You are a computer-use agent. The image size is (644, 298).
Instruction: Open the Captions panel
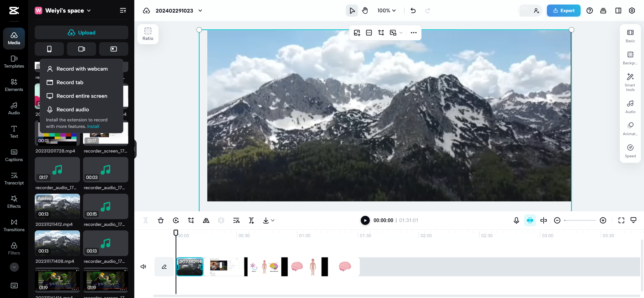(14, 155)
